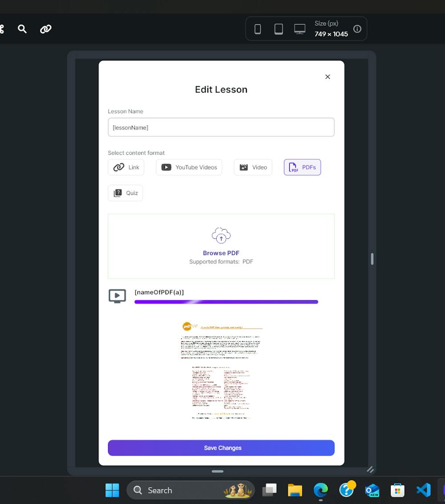Open Task View on the taskbar
Screen dimensions: 445x504
click(x=269, y=490)
